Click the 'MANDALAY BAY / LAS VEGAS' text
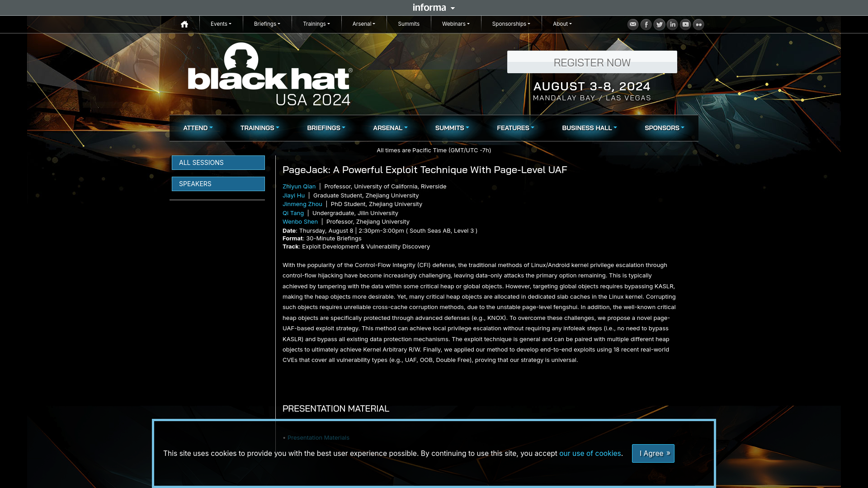868x488 pixels. click(x=591, y=98)
